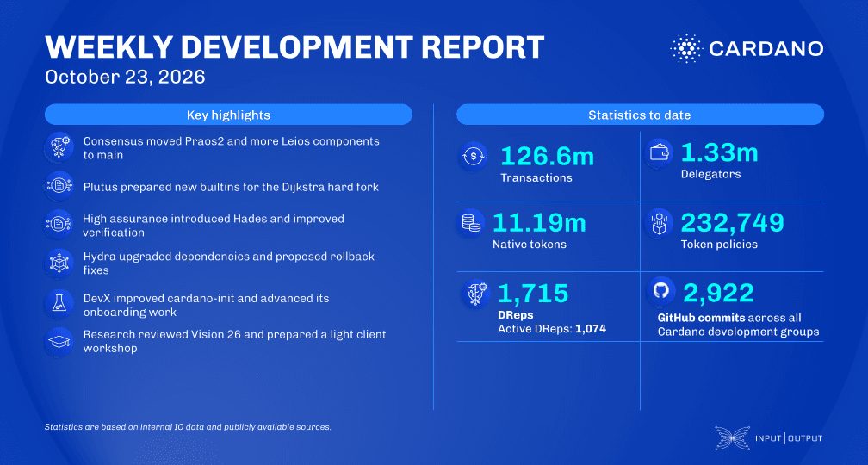Click the Plutus Dijkstra hard fork text
This screenshot has height=465, width=868.
tap(231, 187)
